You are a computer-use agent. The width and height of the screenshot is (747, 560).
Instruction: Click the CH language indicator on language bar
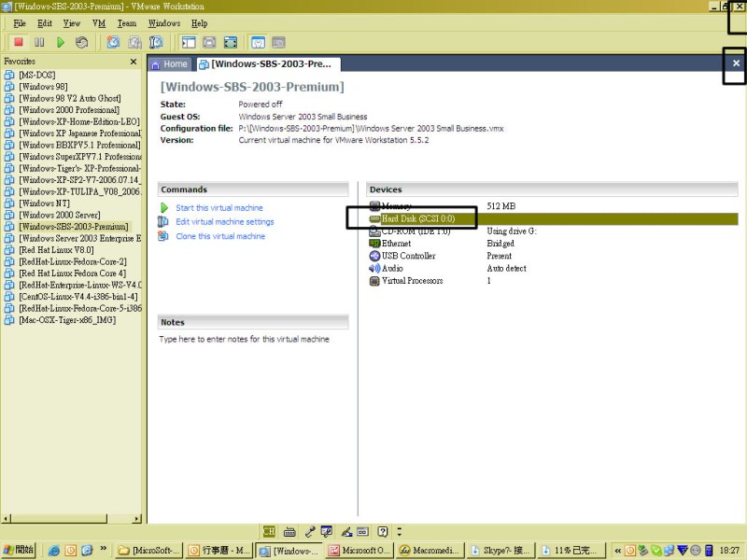(269, 531)
